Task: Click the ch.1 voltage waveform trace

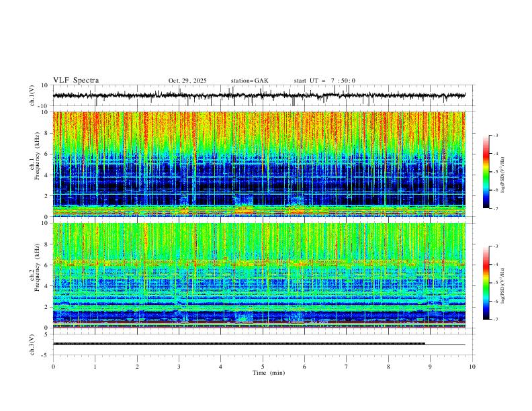Action: (259, 95)
